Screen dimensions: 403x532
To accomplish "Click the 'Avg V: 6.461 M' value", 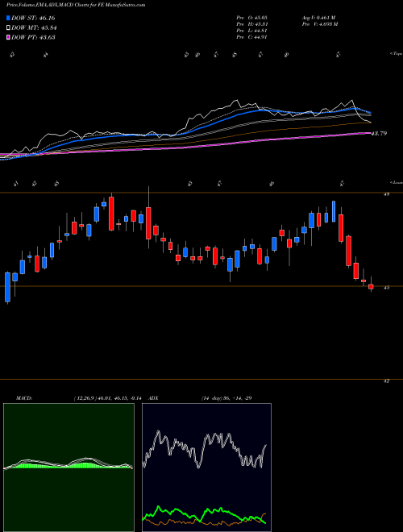I will coord(318,17).
